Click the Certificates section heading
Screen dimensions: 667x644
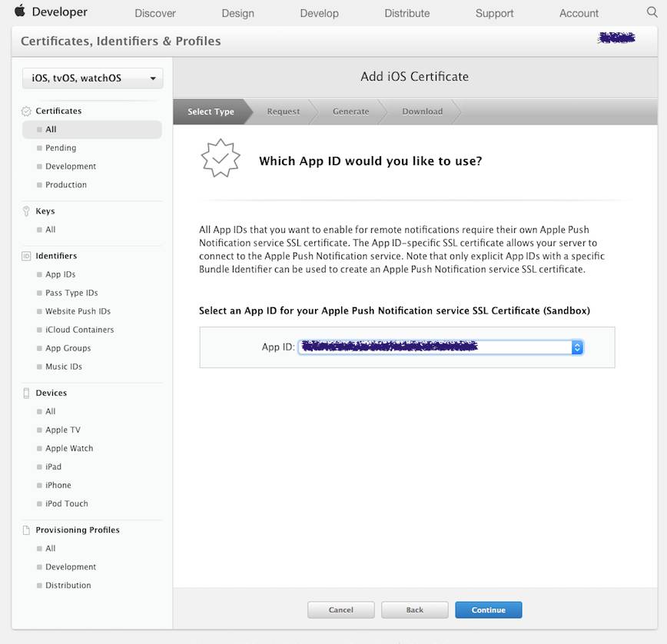[58, 111]
